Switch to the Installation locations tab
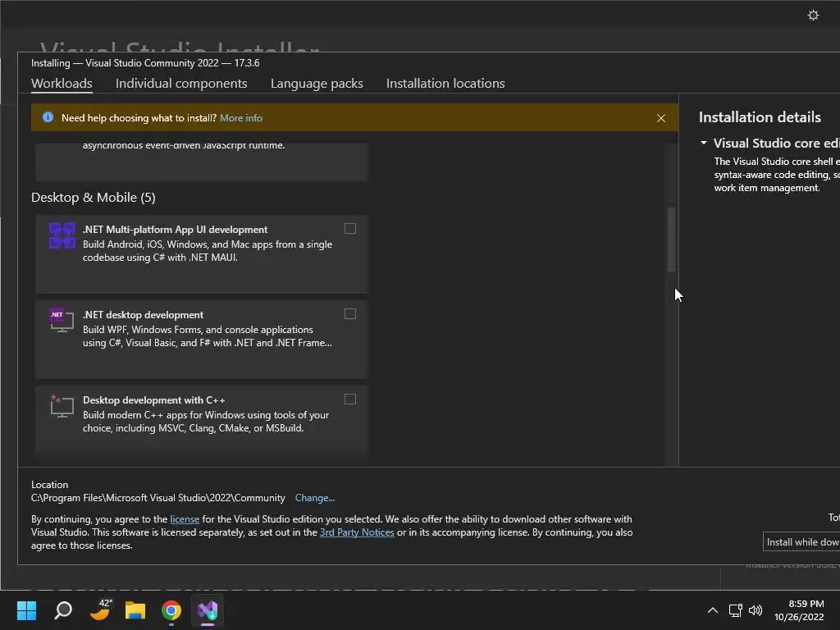The image size is (840, 630). [x=445, y=83]
